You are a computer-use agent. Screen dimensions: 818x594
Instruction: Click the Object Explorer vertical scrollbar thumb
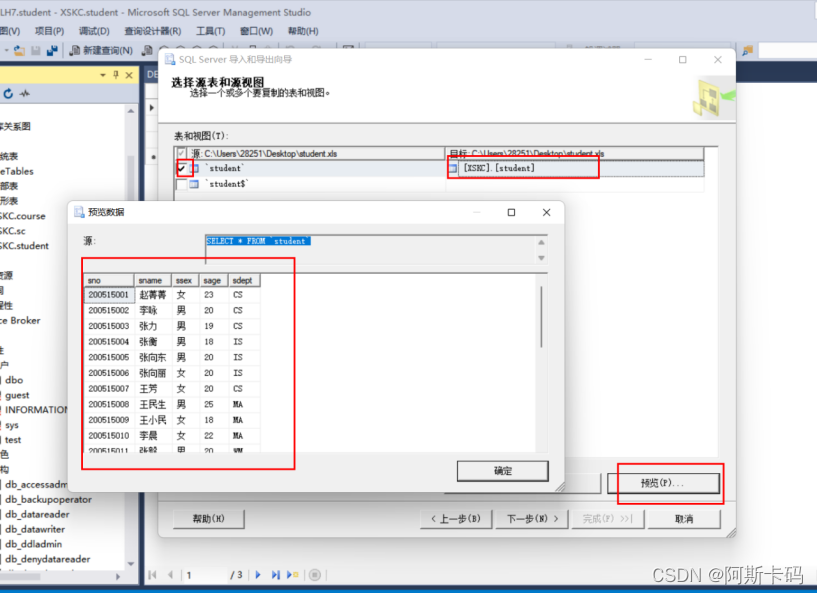[x=130, y=177]
